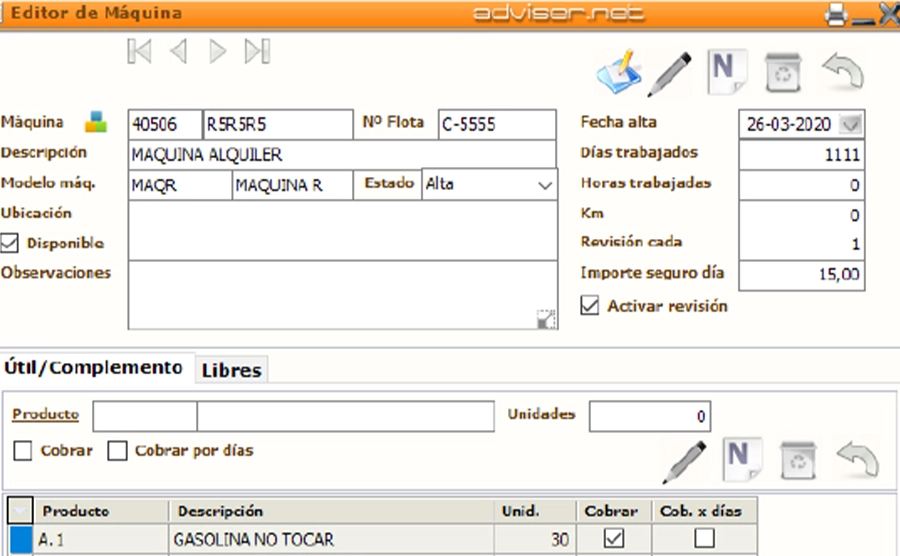Click the New icon in Útil/Complemento section

click(739, 458)
